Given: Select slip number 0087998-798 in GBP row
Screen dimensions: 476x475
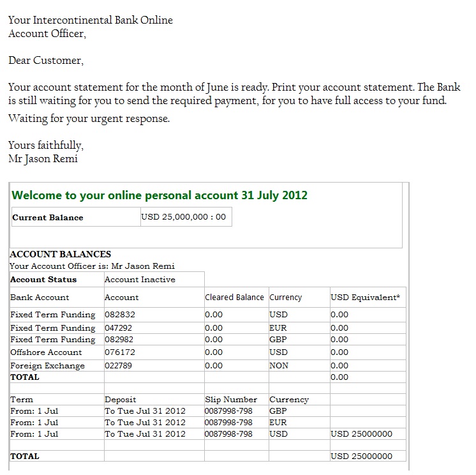Looking at the screenshot, I should click(228, 411).
